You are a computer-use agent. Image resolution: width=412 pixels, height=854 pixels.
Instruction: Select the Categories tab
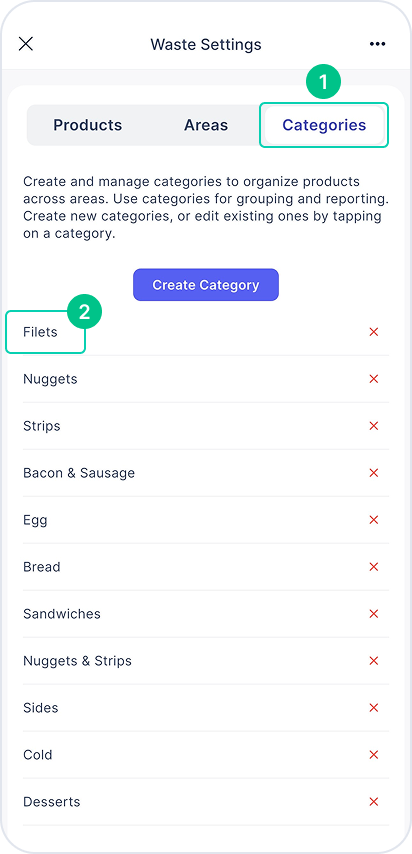[324, 125]
